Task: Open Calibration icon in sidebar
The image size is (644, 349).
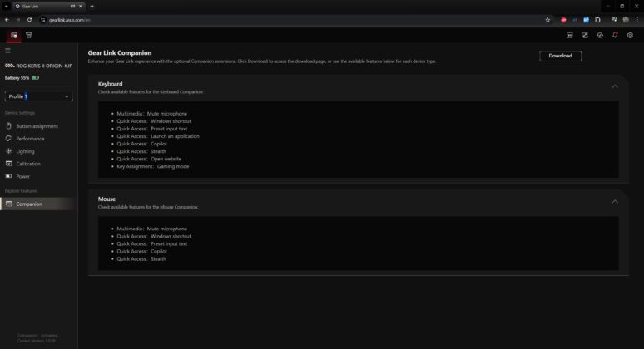Action: point(8,164)
